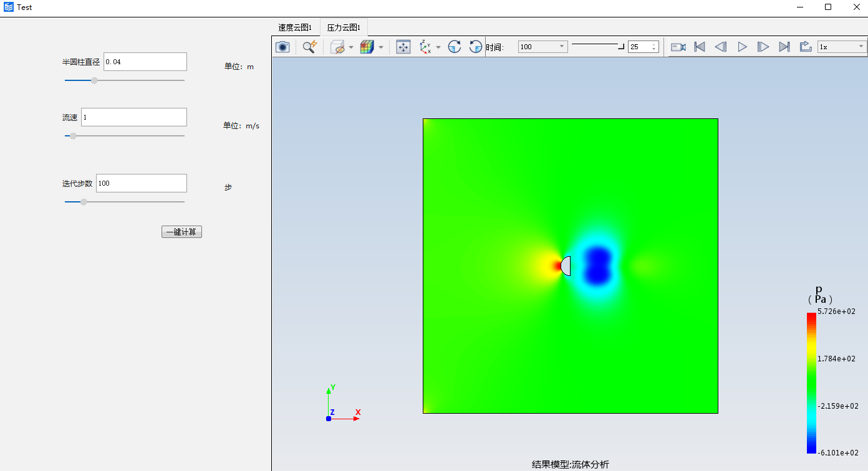Decrease frame number with spinner down arrow

(x=654, y=49)
